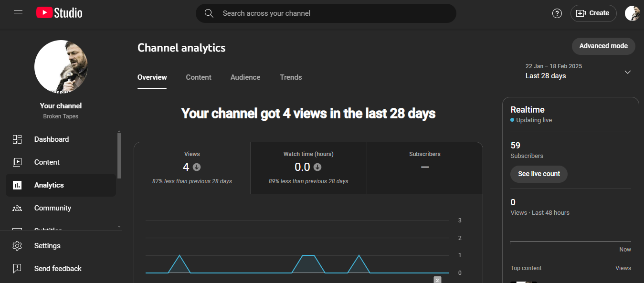Image resolution: width=644 pixels, height=283 pixels.
Task: Click the Top content label
Action: (x=526, y=268)
